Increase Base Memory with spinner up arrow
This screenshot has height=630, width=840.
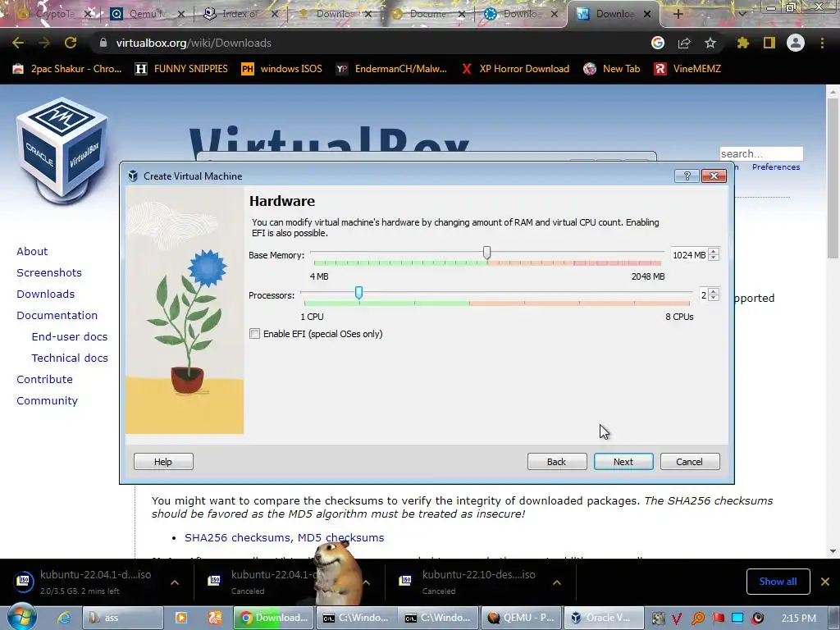713,252
